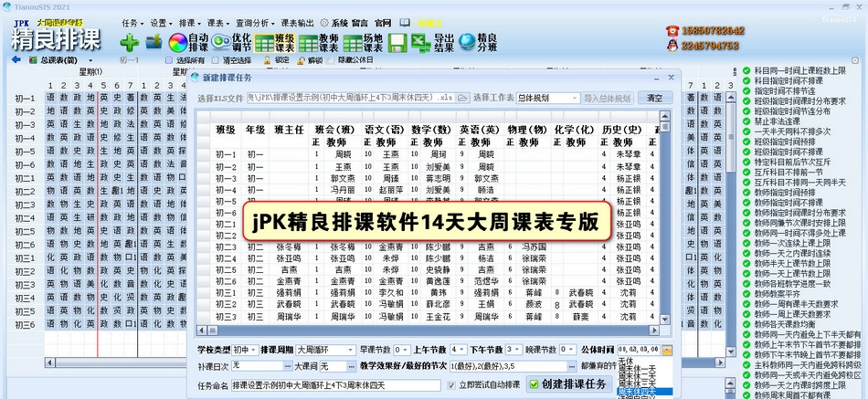The height and width of the screenshot is (399, 868).
Task: Click the 公休时间 dropdown arrow
Action: 667,350
